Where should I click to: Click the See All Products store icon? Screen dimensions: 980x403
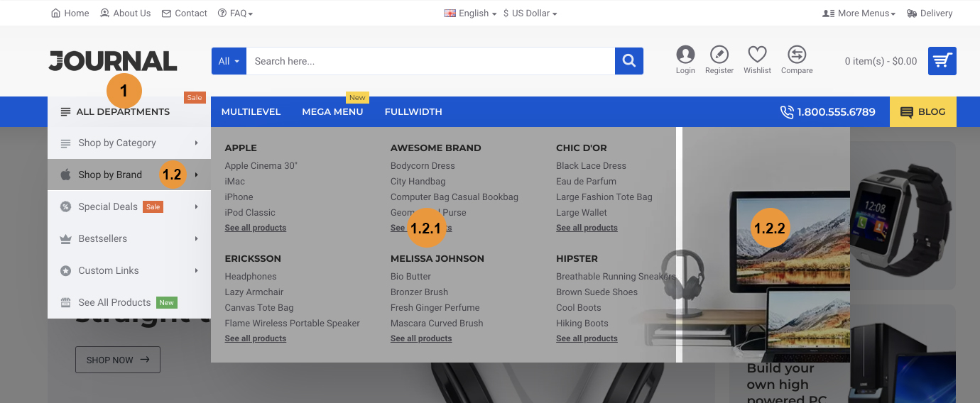(65, 302)
